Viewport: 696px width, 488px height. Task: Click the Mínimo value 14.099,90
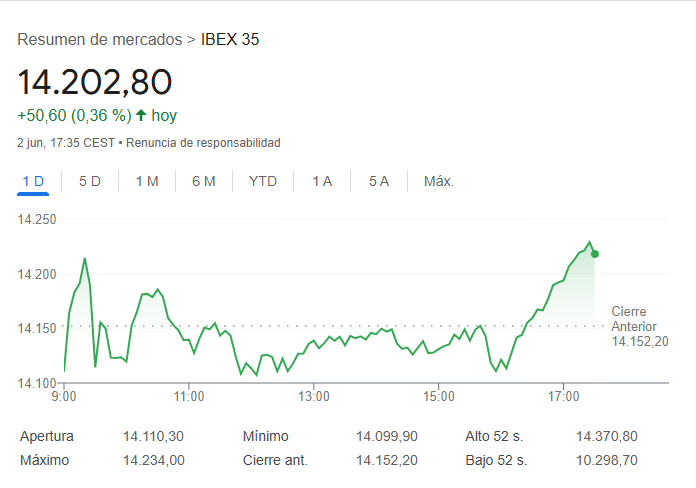pyautogui.click(x=387, y=436)
